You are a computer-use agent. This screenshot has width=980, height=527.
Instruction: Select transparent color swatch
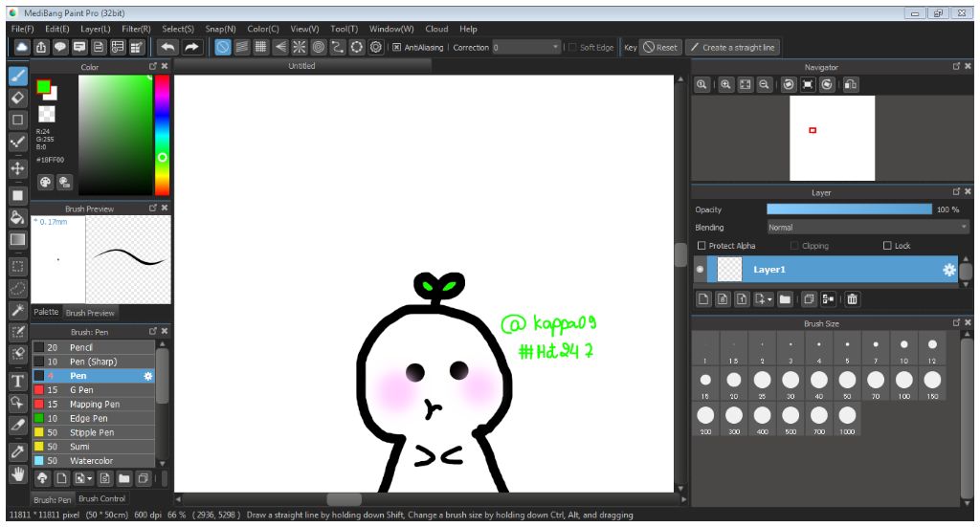coord(47,114)
